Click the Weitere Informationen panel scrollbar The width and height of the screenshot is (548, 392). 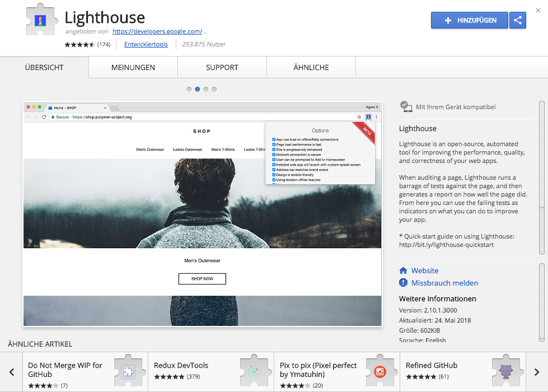542,302
